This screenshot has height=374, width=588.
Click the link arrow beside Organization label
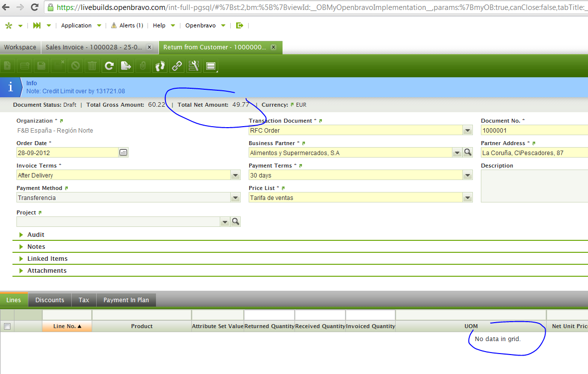pyautogui.click(x=61, y=121)
